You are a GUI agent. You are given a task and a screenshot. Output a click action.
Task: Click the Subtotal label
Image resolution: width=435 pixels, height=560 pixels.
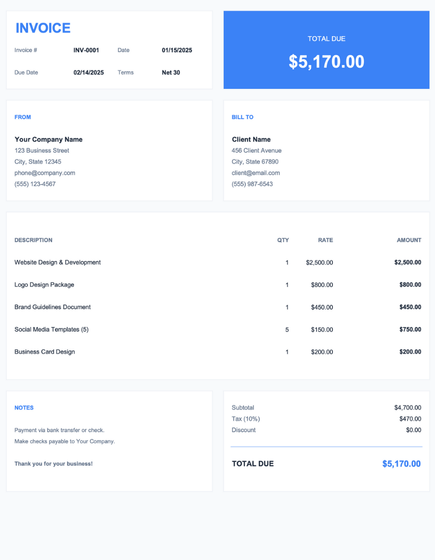[243, 408]
